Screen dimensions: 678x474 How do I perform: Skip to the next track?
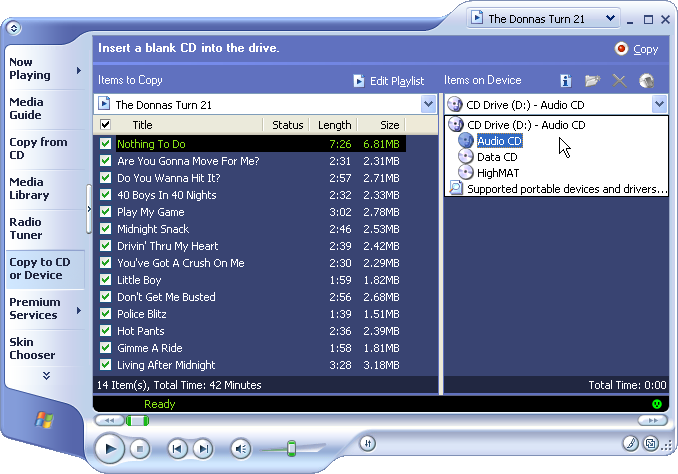(x=203, y=449)
